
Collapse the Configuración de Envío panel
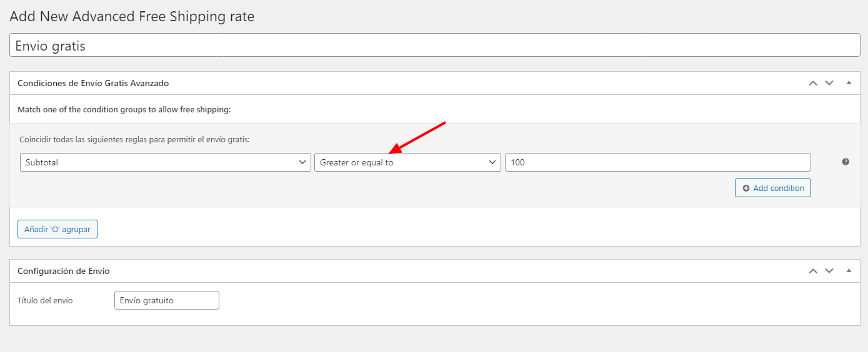849,271
